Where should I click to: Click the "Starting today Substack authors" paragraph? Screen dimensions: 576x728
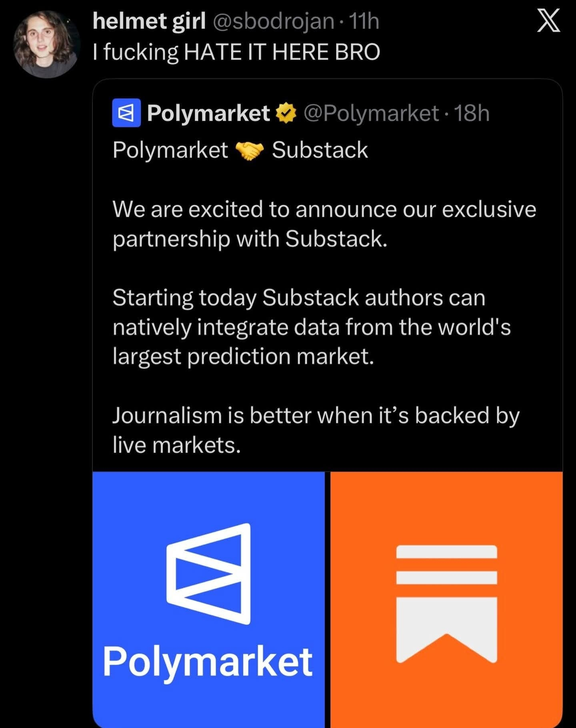pyautogui.click(x=312, y=327)
